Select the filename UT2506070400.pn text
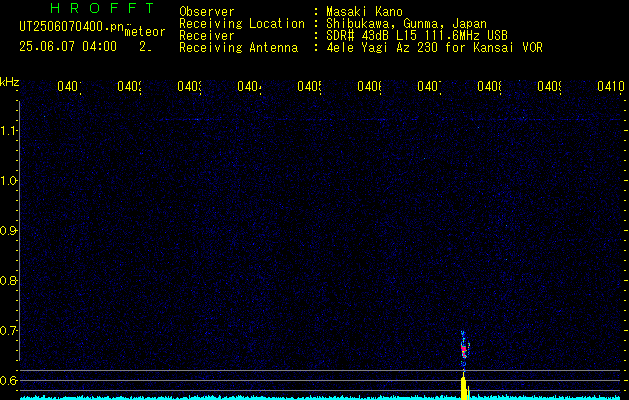The image size is (629, 400). (71, 27)
